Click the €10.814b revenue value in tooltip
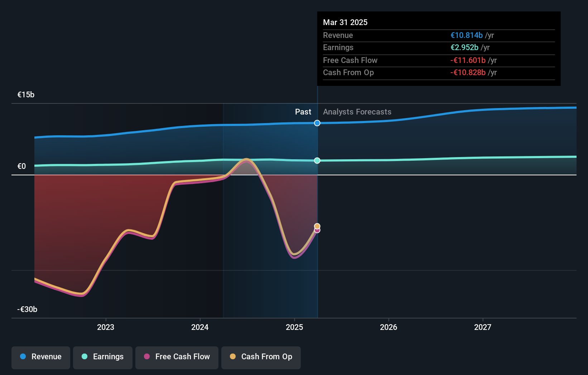This screenshot has height=375, width=588. pos(467,35)
